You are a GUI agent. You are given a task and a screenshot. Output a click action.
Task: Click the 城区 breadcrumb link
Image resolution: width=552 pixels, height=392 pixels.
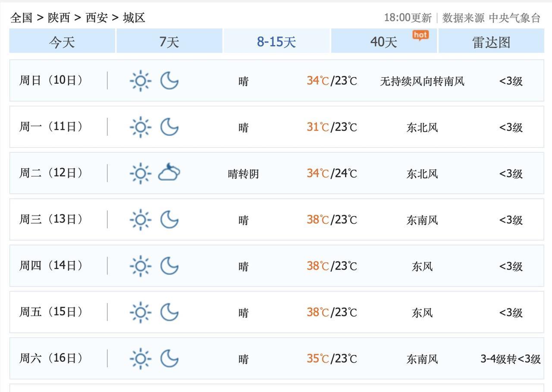(x=134, y=18)
